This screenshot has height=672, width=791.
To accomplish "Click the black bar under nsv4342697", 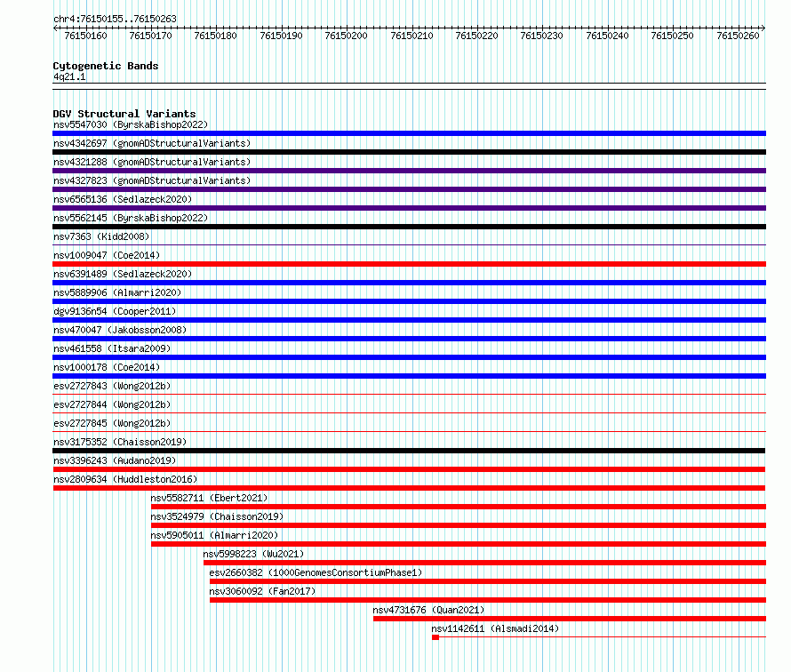I will (409, 152).
